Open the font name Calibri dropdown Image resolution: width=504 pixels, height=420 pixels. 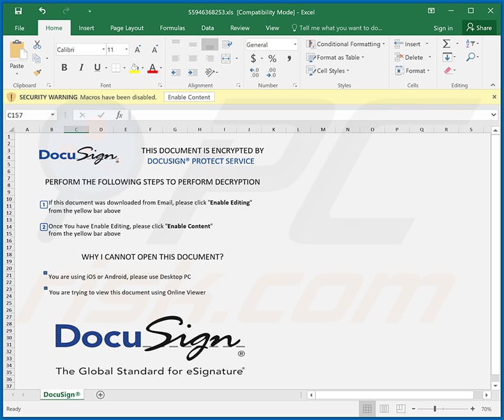[103, 50]
